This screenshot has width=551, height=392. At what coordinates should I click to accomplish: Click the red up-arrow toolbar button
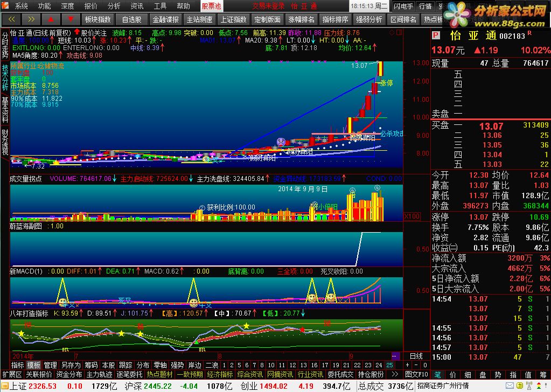51,19
